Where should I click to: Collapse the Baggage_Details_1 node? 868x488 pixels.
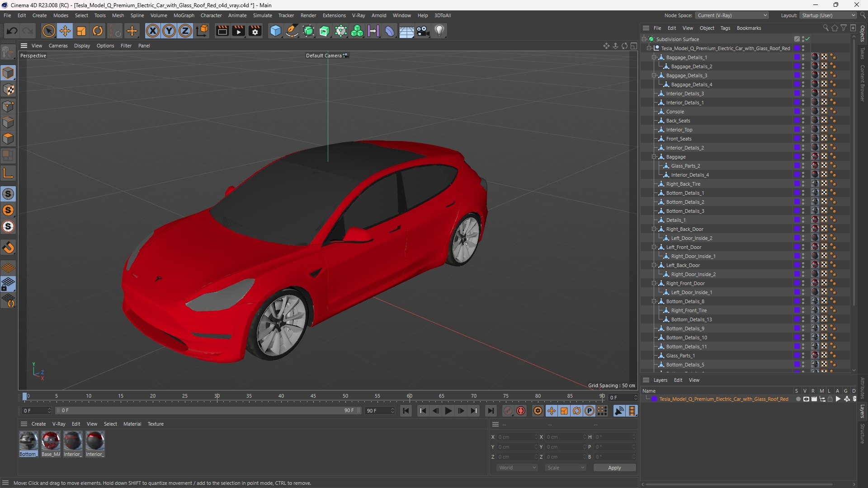[654, 57]
